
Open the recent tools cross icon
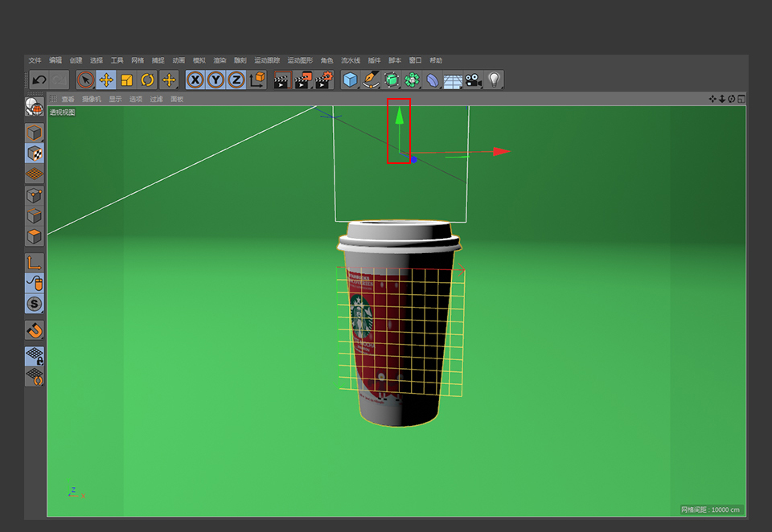tap(169, 80)
